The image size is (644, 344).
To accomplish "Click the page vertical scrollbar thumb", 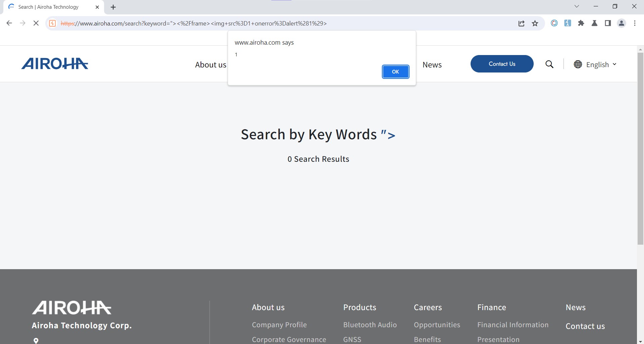I will click(x=640, y=148).
